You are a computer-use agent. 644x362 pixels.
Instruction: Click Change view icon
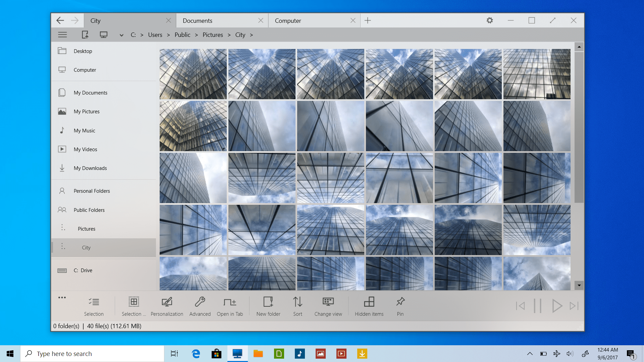click(x=328, y=306)
